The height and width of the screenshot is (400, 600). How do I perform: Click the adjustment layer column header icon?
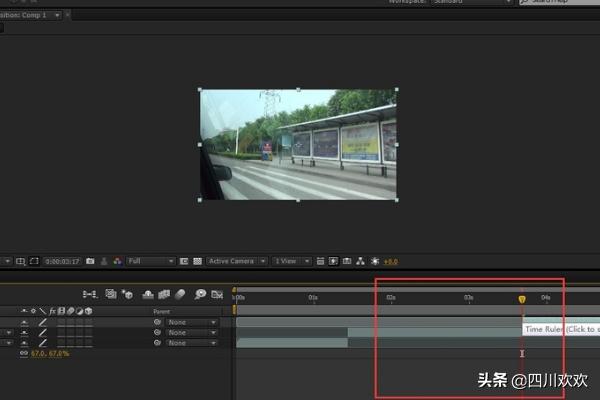click(x=80, y=311)
